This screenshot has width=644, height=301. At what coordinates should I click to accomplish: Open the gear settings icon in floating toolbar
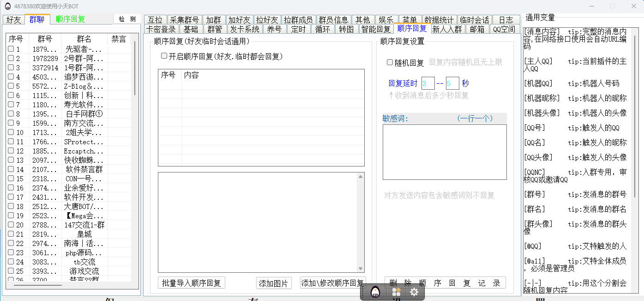(414, 292)
